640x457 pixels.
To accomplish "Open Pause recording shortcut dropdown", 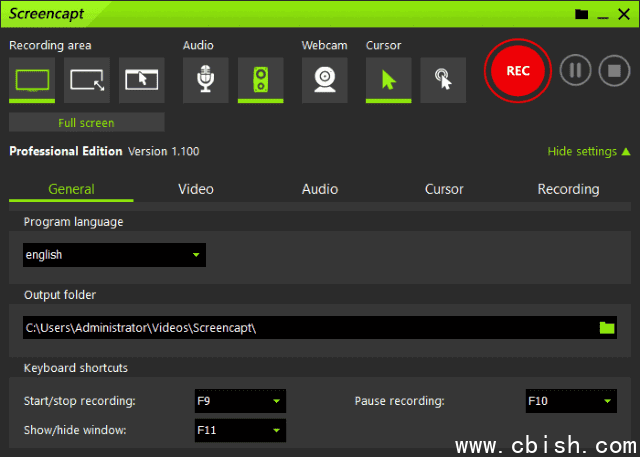I will click(570, 402).
